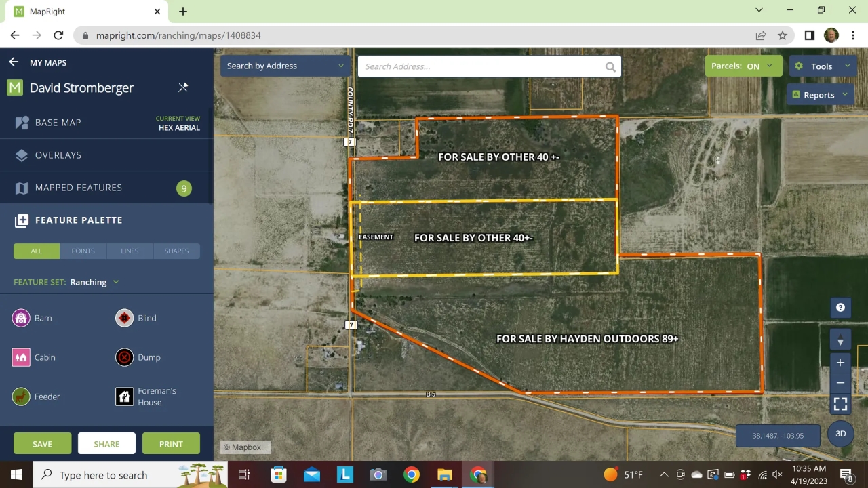Open the Mapped Features section
Screen dimensions: 868x488
[106, 188]
